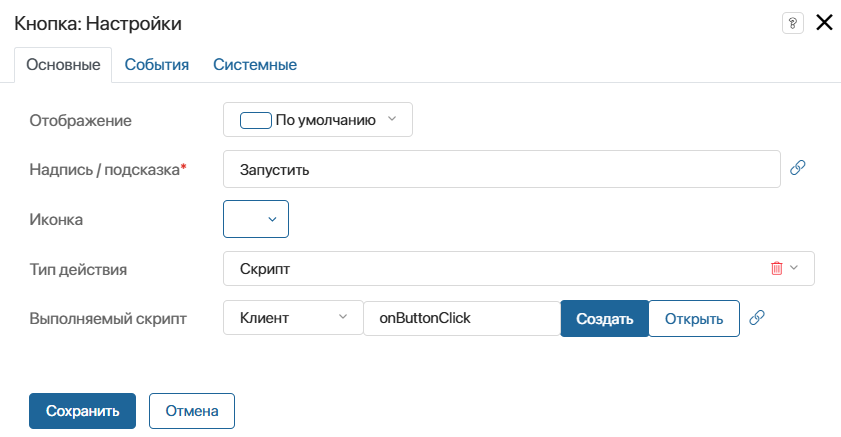The width and height of the screenshot is (841, 437).
Task: Save settings with the Сохранить button
Action: click(82, 410)
